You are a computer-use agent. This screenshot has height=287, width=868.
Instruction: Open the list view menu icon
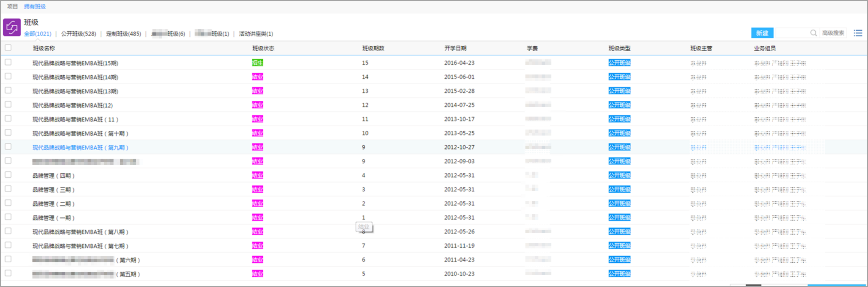[858, 33]
